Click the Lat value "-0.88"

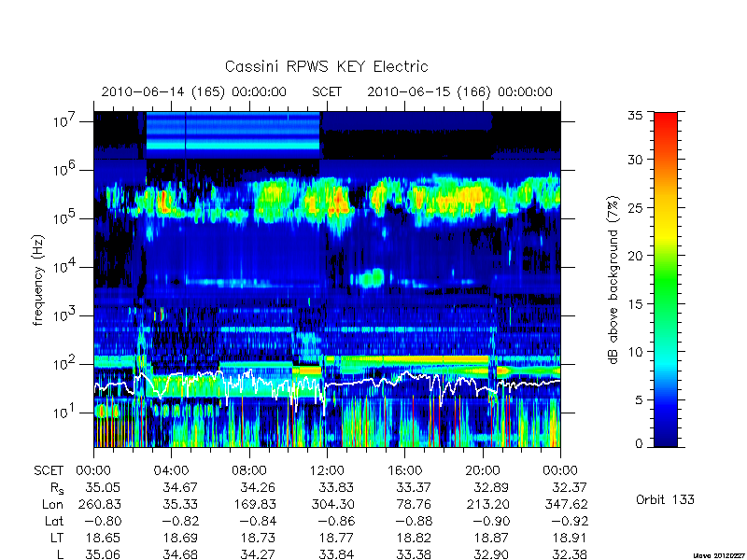[x=414, y=521]
